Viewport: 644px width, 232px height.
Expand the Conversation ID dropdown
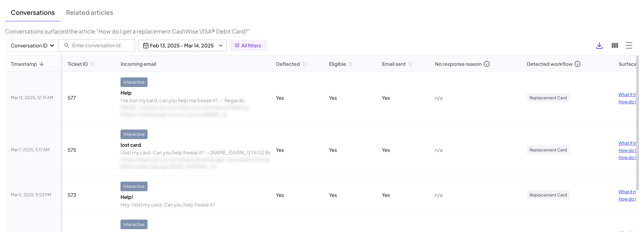click(33, 45)
